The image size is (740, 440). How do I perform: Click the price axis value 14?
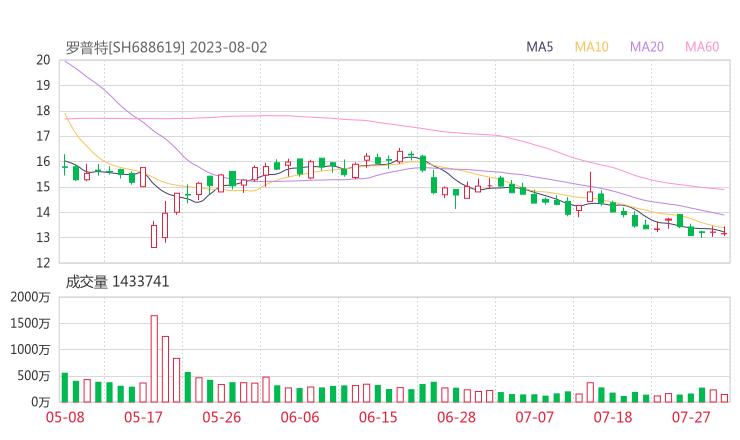(x=43, y=212)
